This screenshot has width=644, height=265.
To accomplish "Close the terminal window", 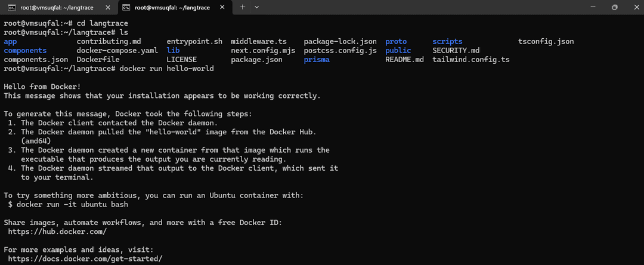I will point(634,7).
